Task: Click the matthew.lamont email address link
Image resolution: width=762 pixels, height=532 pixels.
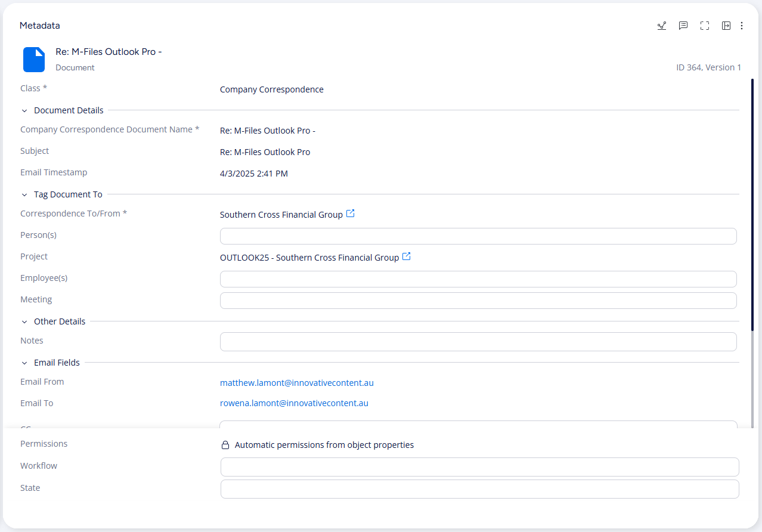Action: pos(296,383)
